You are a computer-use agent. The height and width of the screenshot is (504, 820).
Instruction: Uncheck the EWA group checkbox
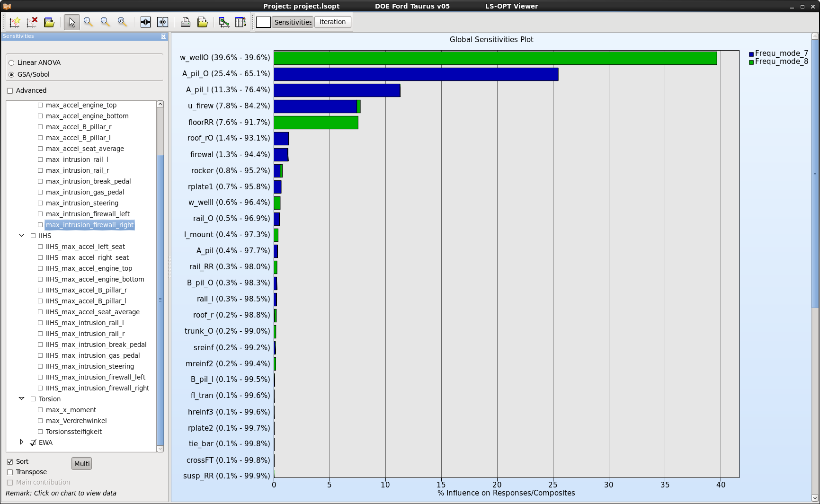pyautogui.click(x=33, y=442)
